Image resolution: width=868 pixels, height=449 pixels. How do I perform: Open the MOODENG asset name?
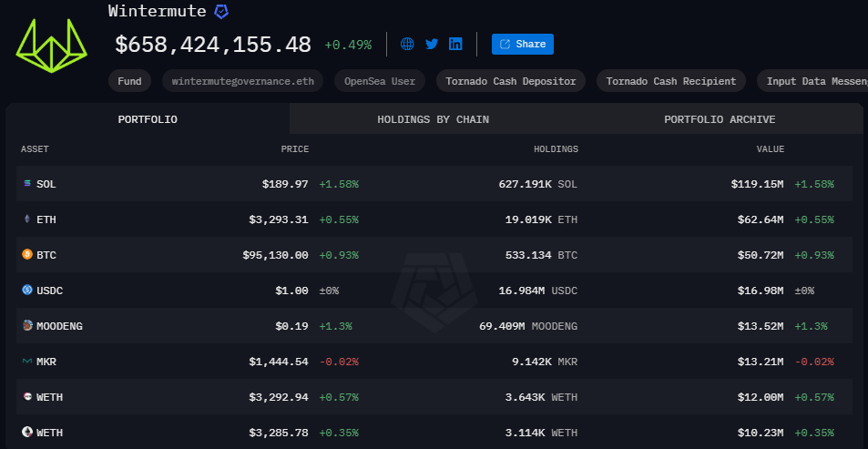click(59, 326)
